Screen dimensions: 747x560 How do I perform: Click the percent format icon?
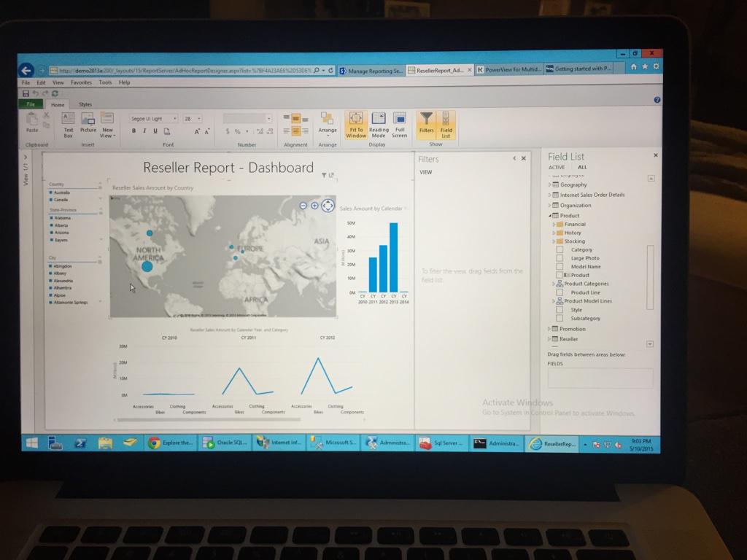(237, 131)
